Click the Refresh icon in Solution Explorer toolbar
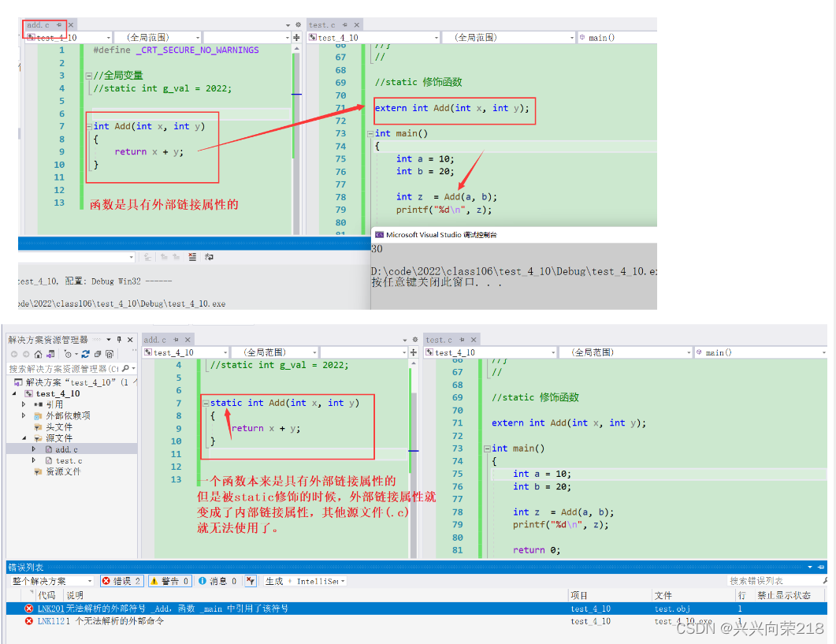 (x=85, y=353)
